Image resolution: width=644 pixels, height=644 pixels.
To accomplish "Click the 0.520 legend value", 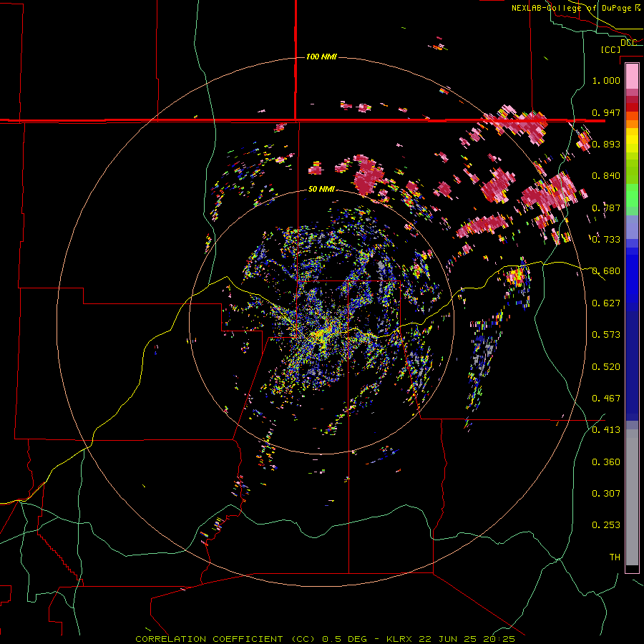I will tap(606, 367).
